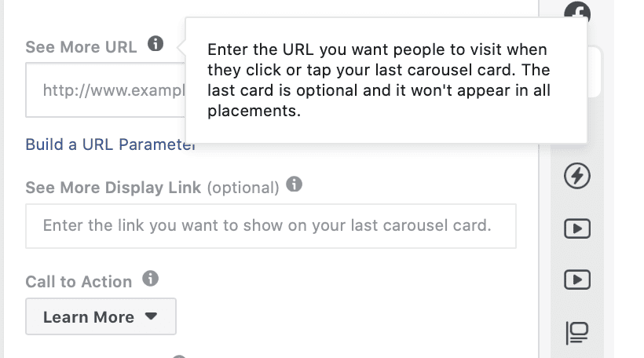Choose the lower video play placement icon

577,280
